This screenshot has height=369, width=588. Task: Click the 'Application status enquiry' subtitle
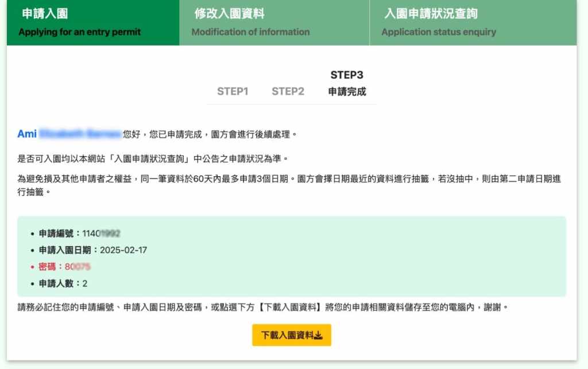coord(439,32)
